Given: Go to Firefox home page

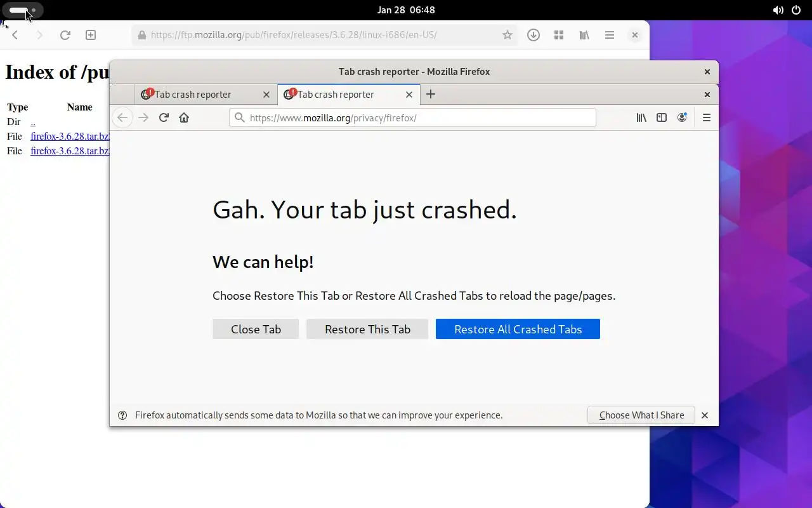Looking at the screenshot, I should (x=184, y=117).
